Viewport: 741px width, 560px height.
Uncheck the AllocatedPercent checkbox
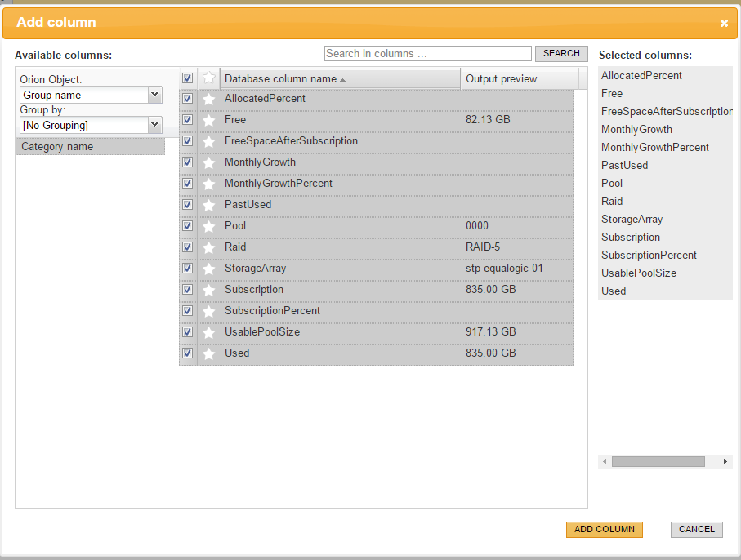(x=188, y=98)
